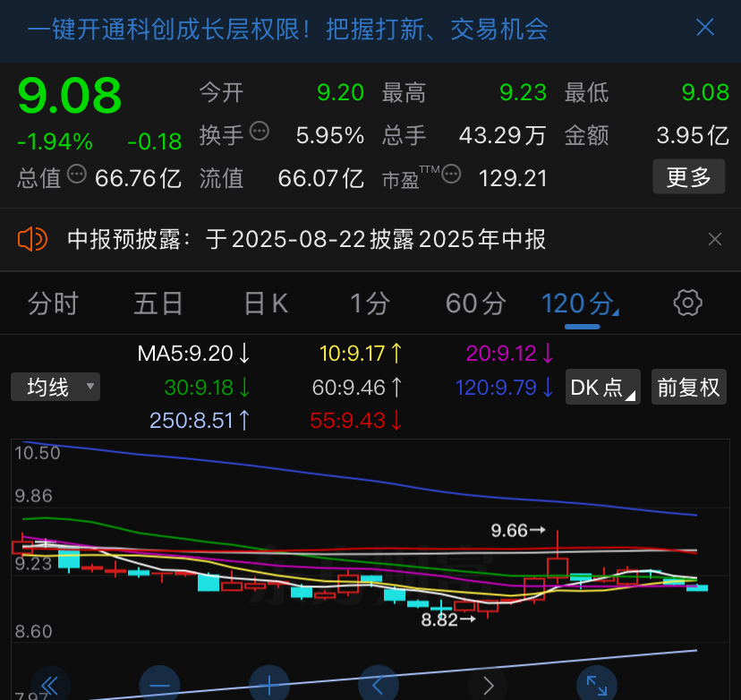Tap the 流值 66.07亿 value
The image size is (741, 700).
click(321, 179)
